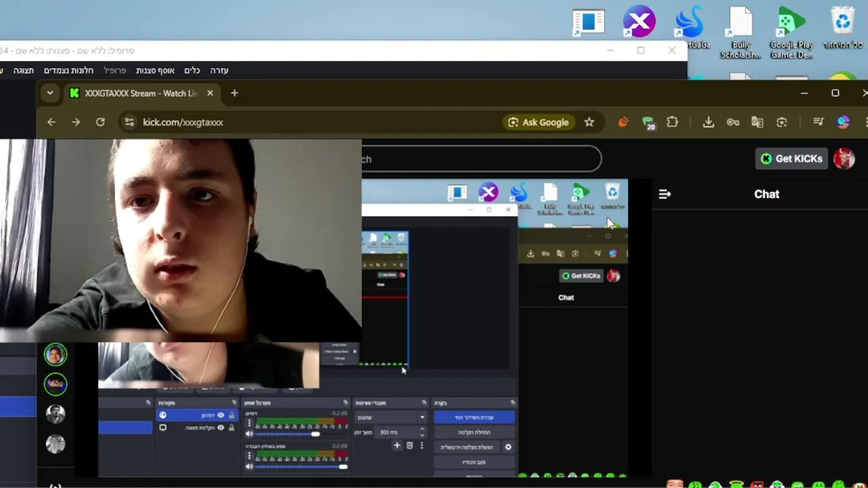Adjust the second mixer channel volume slider
868x488 pixels.
point(301,466)
